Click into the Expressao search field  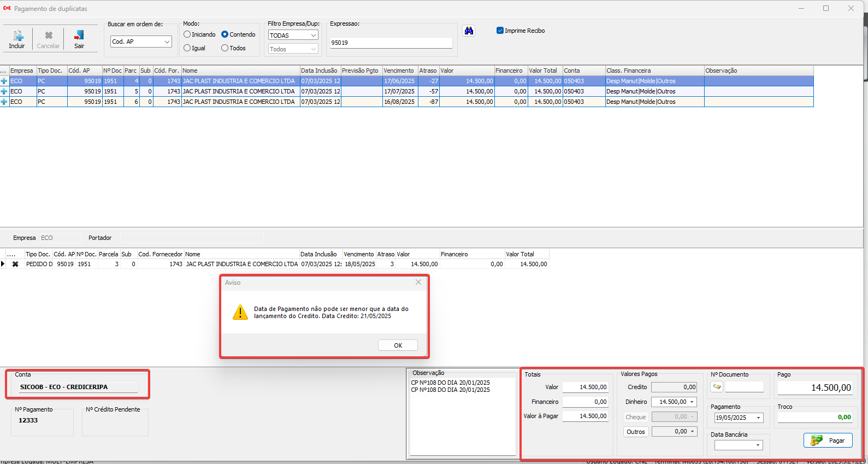tap(391, 43)
